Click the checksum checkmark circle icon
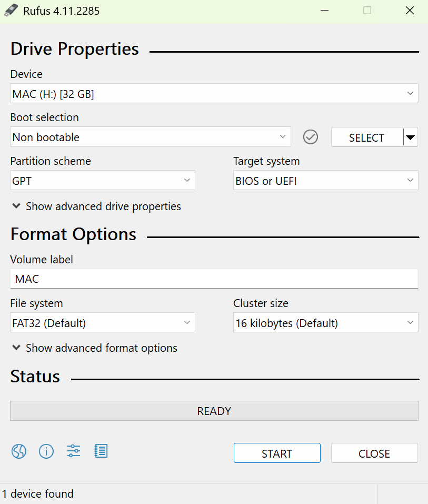The height and width of the screenshot is (504, 428). (x=311, y=137)
